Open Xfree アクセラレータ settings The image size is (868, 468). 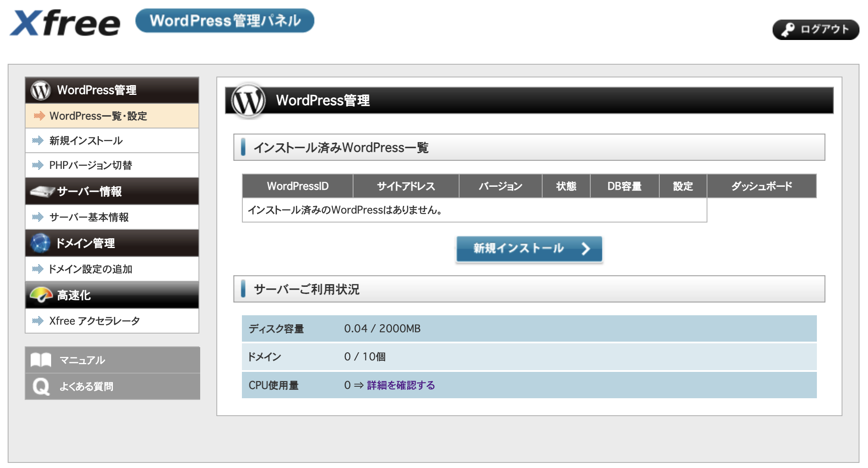coord(95,321)
